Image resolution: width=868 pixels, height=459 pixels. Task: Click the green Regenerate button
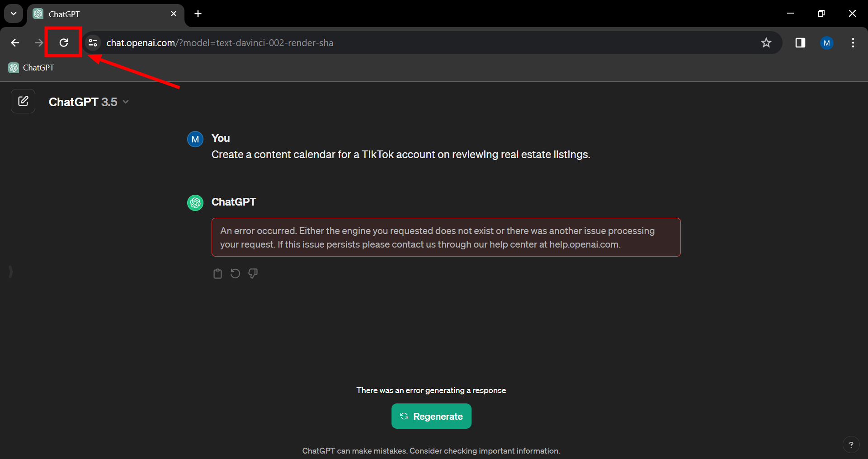[431, 416]
